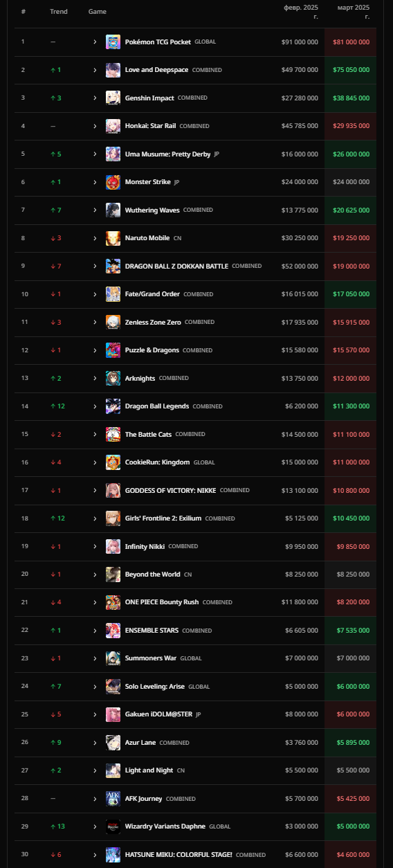Expand the Wuthering Waves row chevron

95,210
